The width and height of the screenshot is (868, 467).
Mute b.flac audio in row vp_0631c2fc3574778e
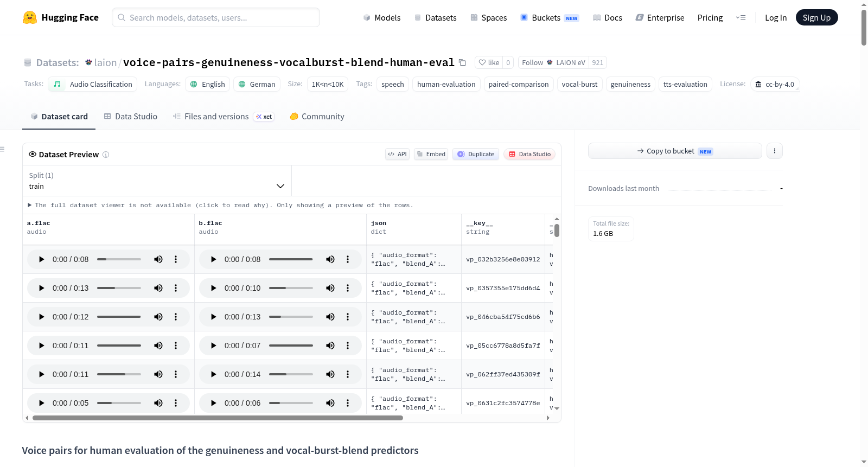330,403
